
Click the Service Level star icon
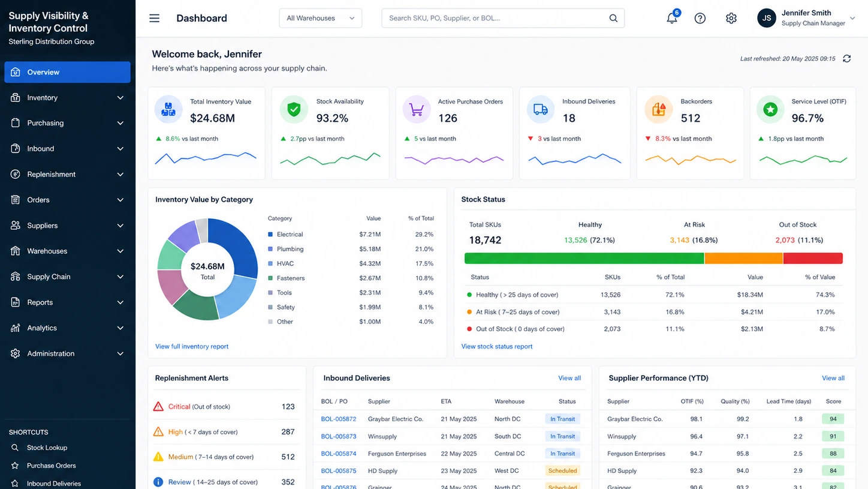coord(770,110)
